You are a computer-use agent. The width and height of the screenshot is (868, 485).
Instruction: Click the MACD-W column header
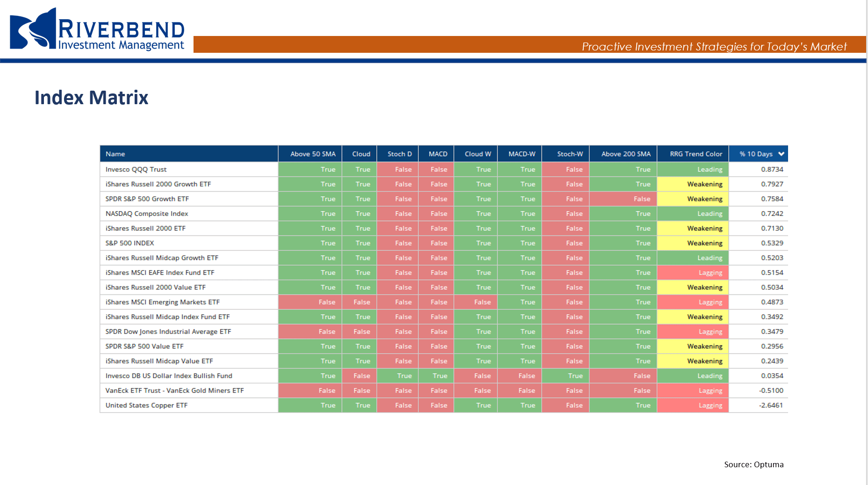coord(520,154)
